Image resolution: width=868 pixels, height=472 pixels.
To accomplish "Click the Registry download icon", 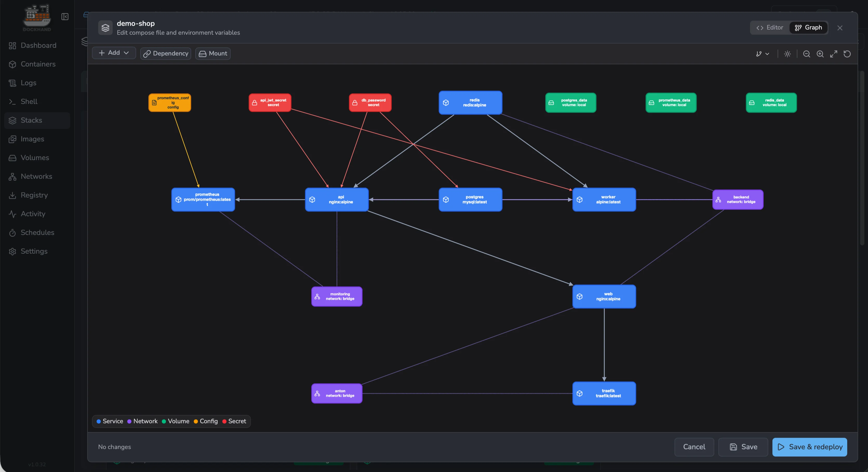I will pyautogui.click(x=12, y=195).
